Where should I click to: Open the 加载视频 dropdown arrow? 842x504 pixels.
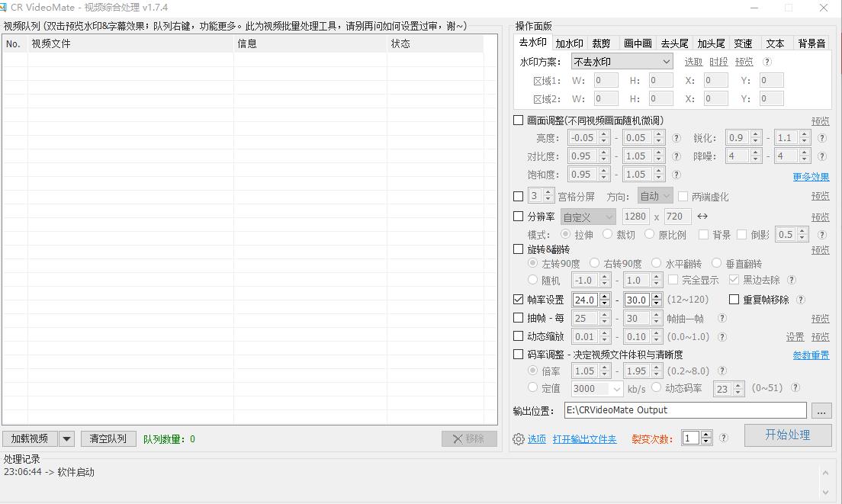[66, 438]
